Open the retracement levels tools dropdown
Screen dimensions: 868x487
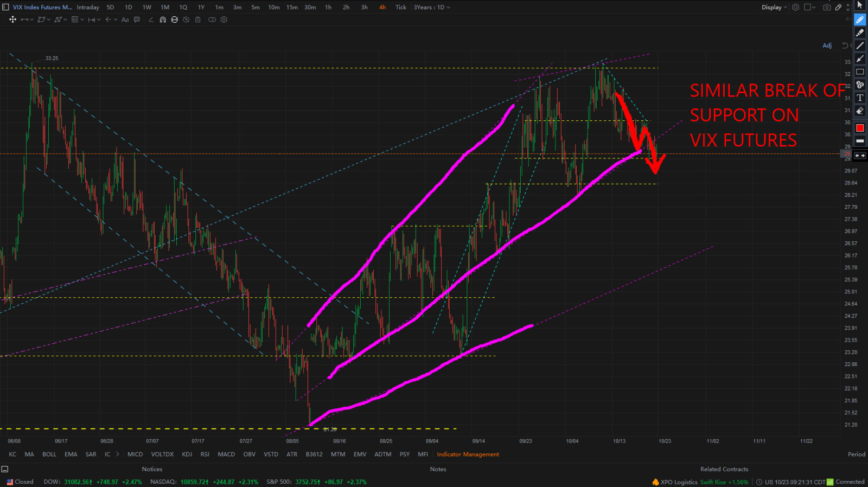coord(78,20)
